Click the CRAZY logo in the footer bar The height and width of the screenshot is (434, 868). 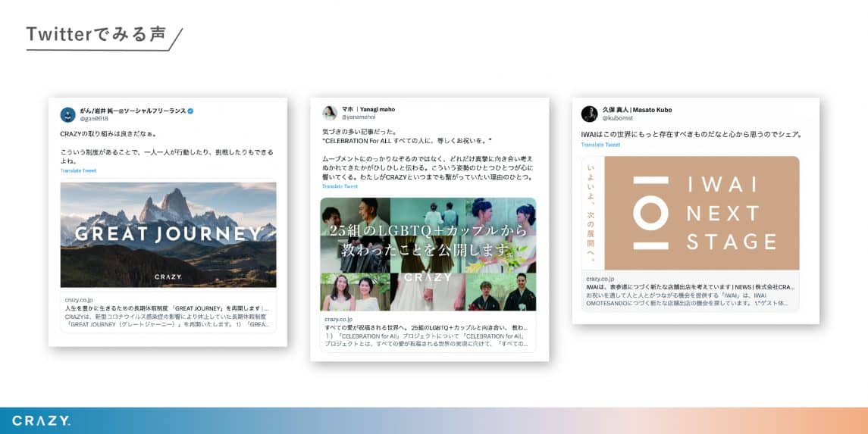(x=41, y=420)
